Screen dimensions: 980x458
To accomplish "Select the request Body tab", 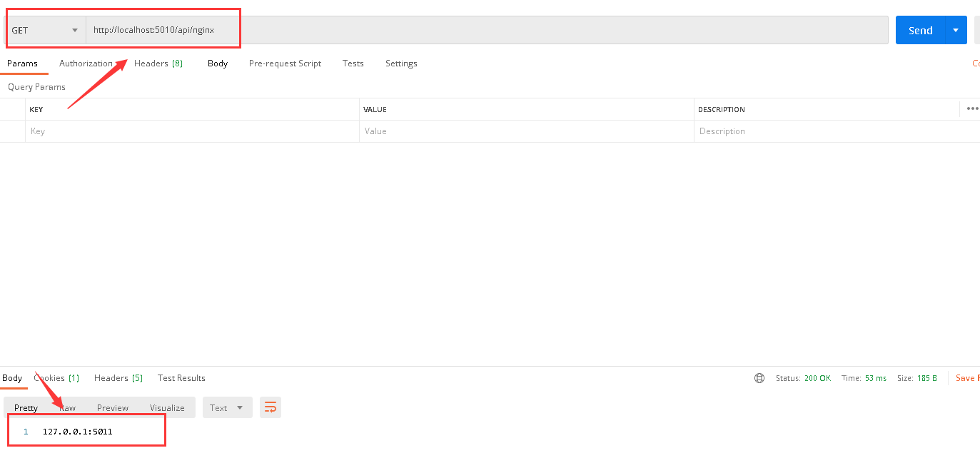I will coord(218,63).
